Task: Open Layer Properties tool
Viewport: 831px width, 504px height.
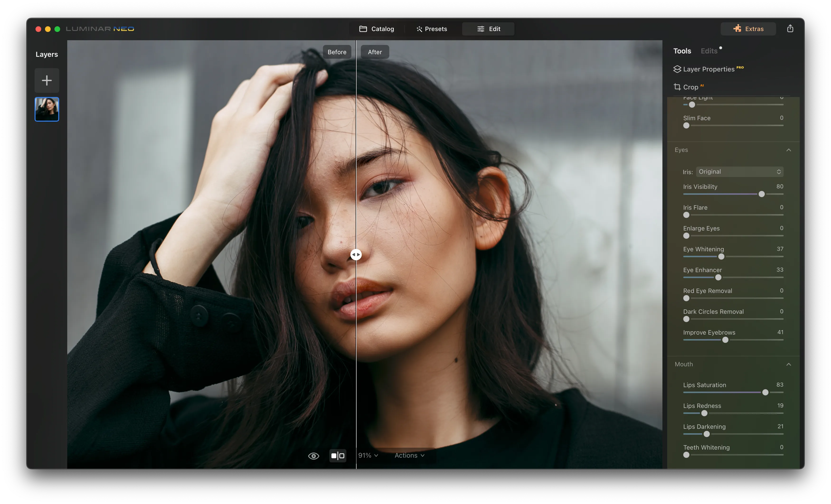Action: point(708,69)
